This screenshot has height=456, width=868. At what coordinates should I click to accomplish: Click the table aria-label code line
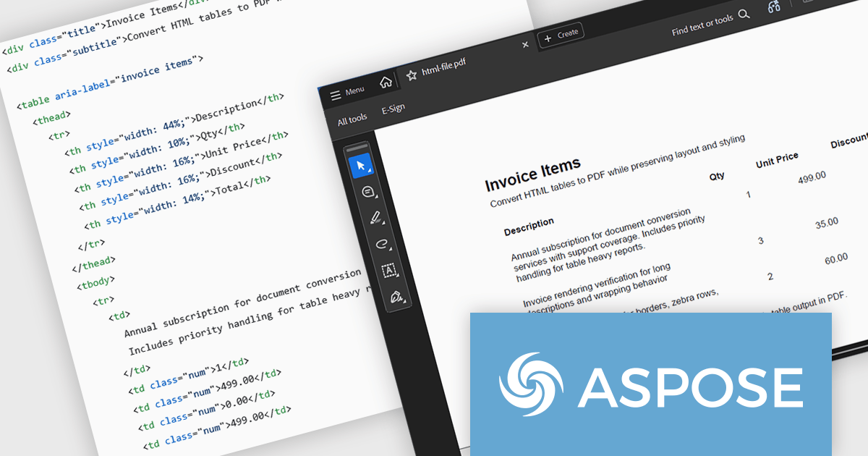109,83
